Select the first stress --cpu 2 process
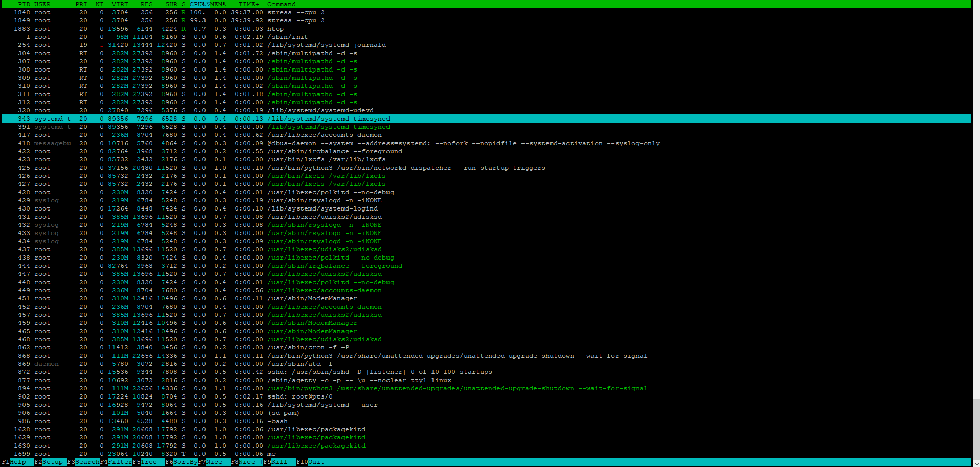 486,12
